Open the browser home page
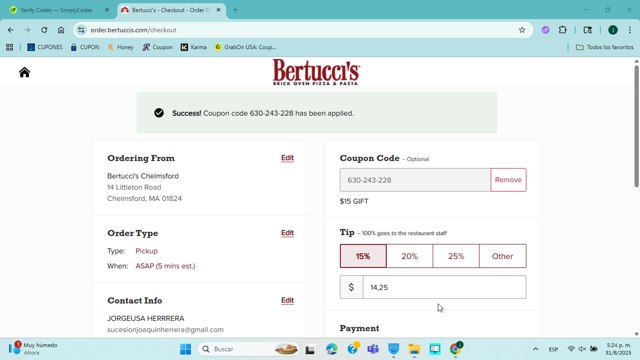 [x=61, y=30]
